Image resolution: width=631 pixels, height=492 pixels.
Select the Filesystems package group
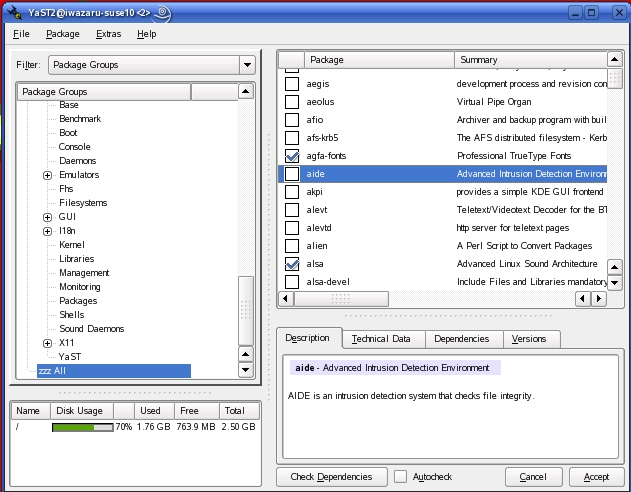83,203
